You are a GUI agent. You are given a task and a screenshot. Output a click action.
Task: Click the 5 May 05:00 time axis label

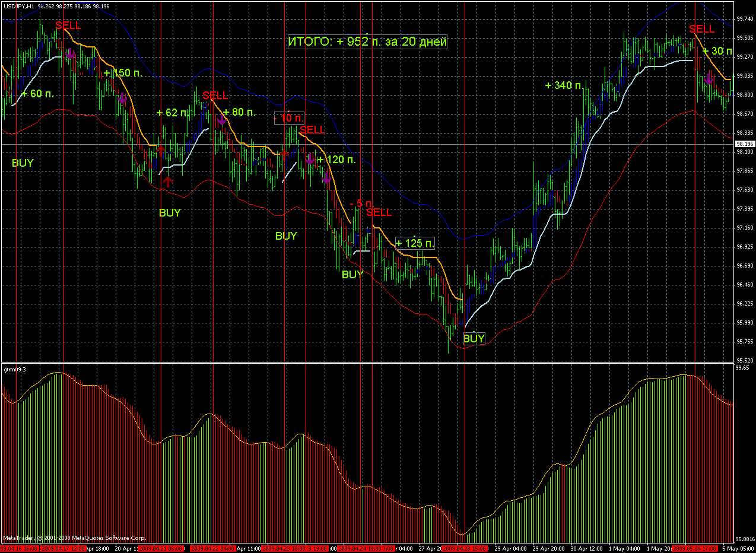click(738, 549)
